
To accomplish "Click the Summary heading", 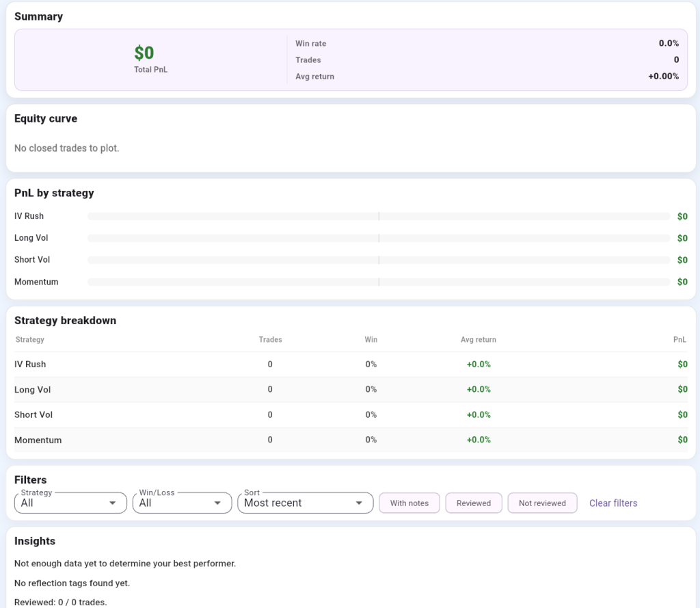I will [x=38, y=16].
